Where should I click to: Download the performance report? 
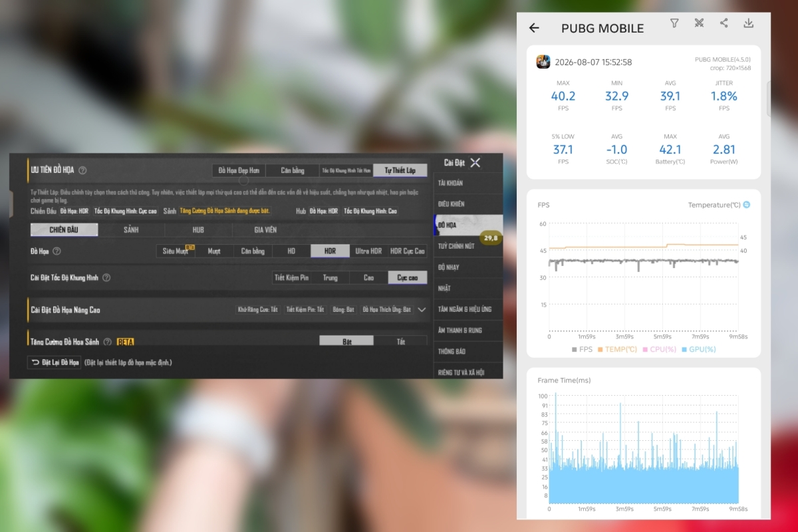pos(749,23)
